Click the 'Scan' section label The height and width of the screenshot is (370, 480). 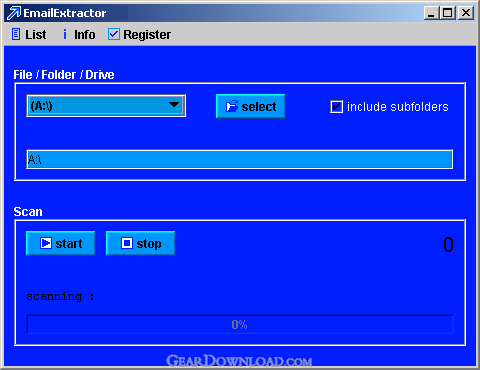(28, 212)
